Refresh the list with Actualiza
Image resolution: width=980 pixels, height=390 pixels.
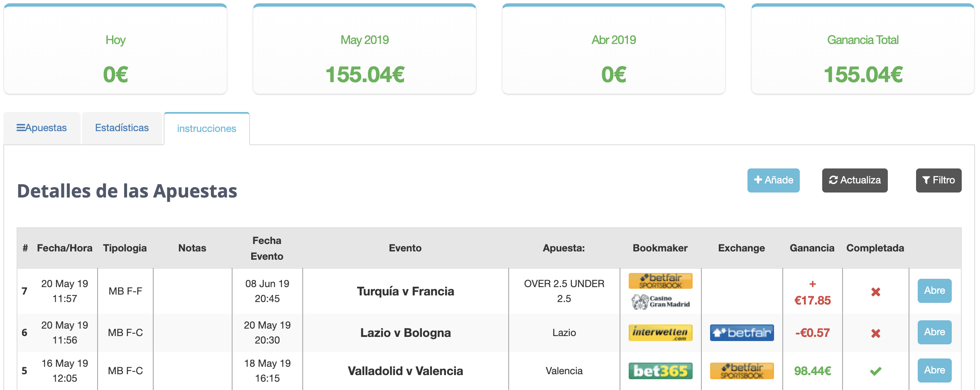coord(855,180)
